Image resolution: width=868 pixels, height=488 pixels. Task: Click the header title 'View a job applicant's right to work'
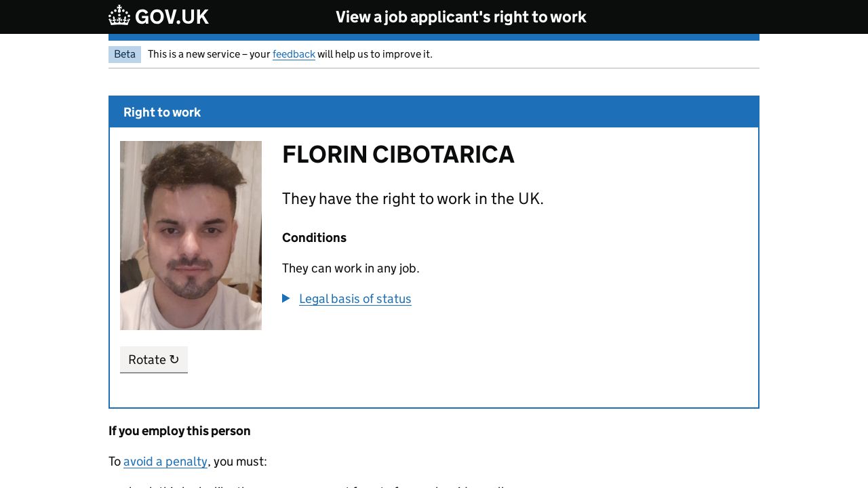pyautogui.click(x=461, y=17)
